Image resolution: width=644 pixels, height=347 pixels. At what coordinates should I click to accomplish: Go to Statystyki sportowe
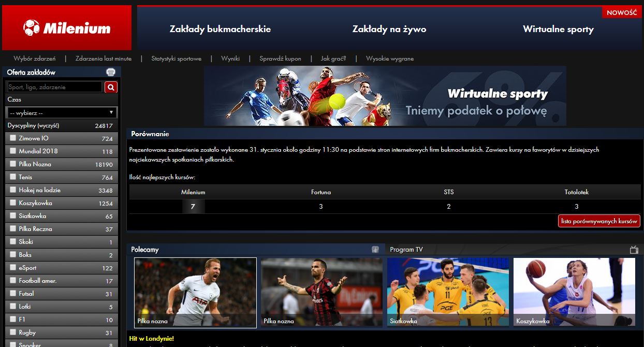coord(177,59)
